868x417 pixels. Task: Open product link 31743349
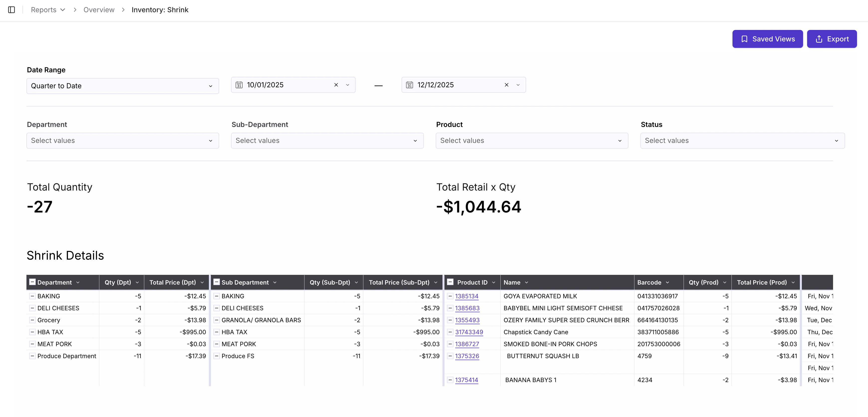(x=469, y=332)
